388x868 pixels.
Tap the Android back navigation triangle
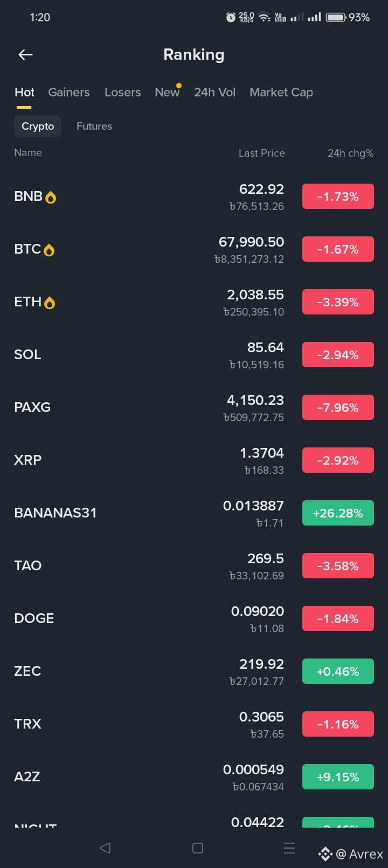point(105,848)
